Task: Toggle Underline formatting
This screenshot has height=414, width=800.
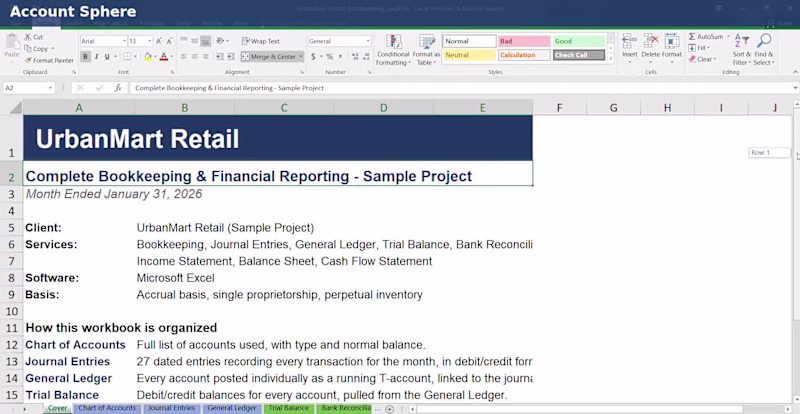Action: click(107, 57)
